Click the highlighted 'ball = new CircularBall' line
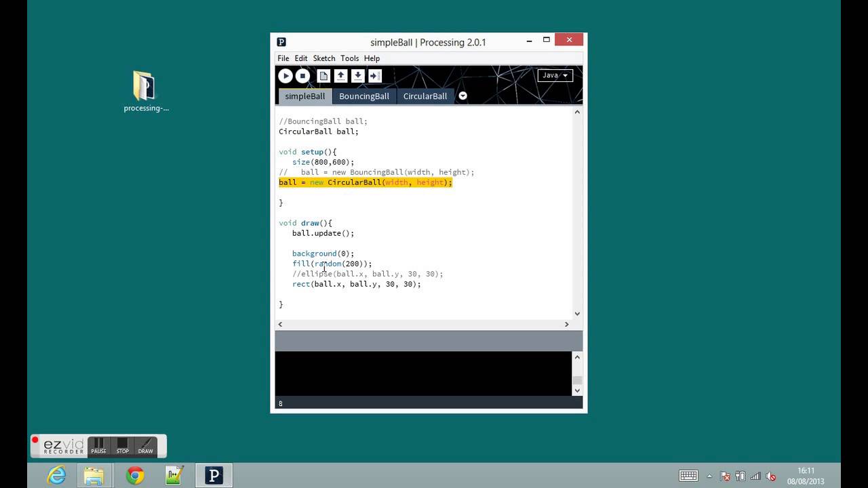Screen dimensions: 868x488 tap(366, 182)
